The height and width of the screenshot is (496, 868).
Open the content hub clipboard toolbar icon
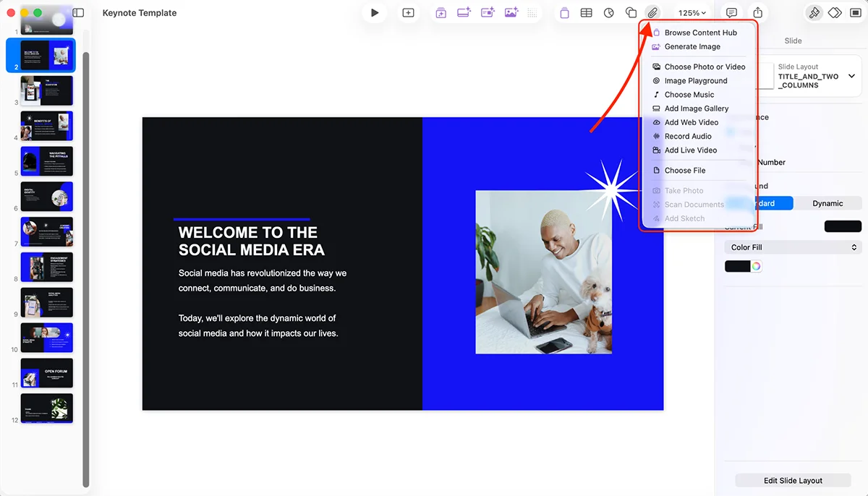click(x=565, y=13)
